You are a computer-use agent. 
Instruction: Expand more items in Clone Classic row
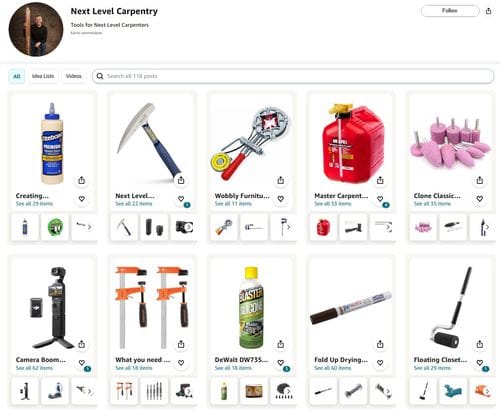point(487,227)
